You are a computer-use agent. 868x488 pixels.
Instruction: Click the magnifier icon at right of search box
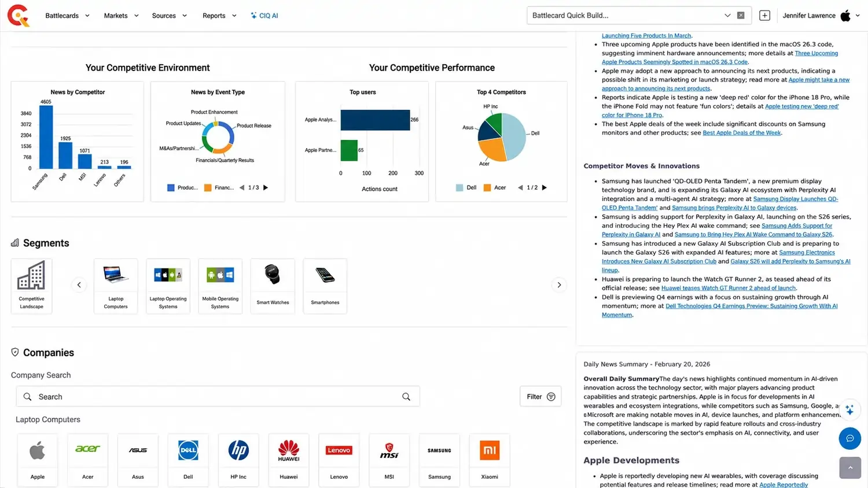406,397
